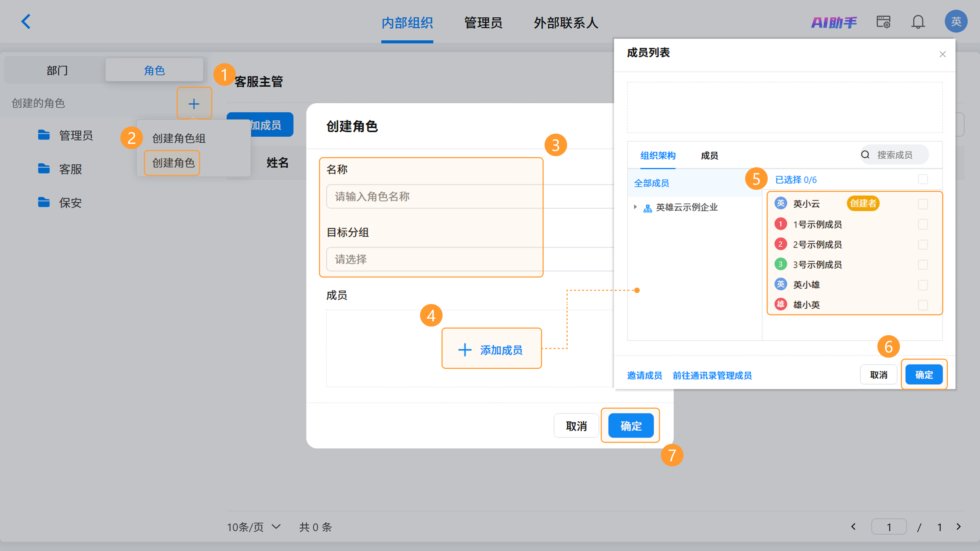Choose 创建角色 from the menu
This screenshot has width=980, height=551.
pyautogui.click(x=174, y=163)
